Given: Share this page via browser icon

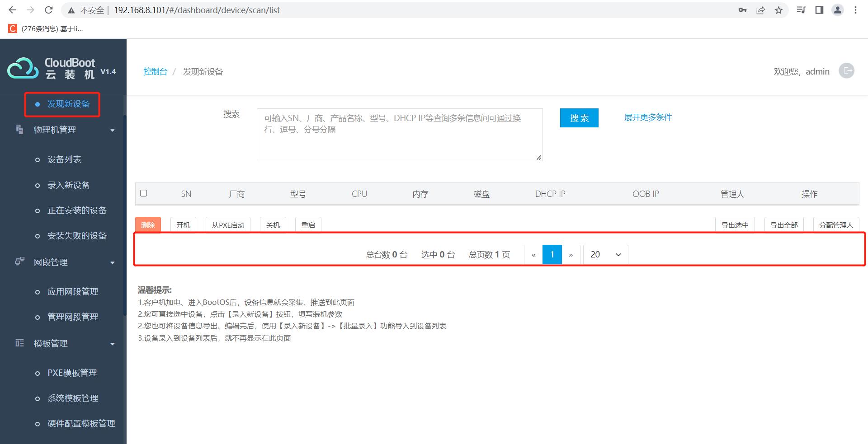Looking at the screenshot, I should coord(760,10).
